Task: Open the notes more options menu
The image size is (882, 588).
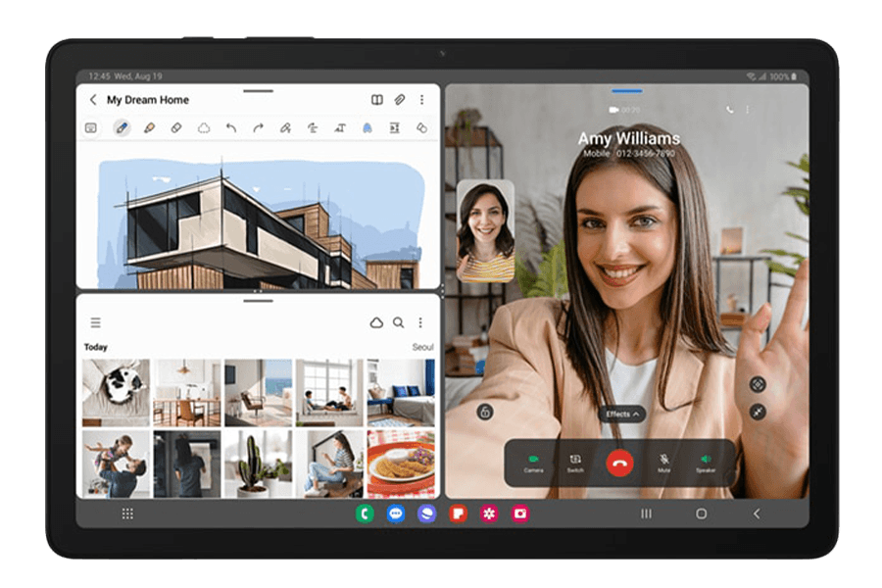Action: pos(422,100)
